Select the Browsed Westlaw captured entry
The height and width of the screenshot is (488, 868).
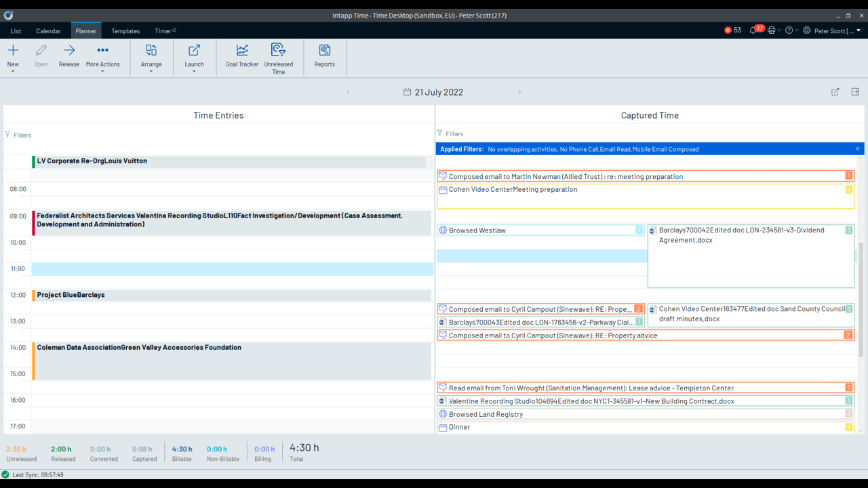[540, 230]
